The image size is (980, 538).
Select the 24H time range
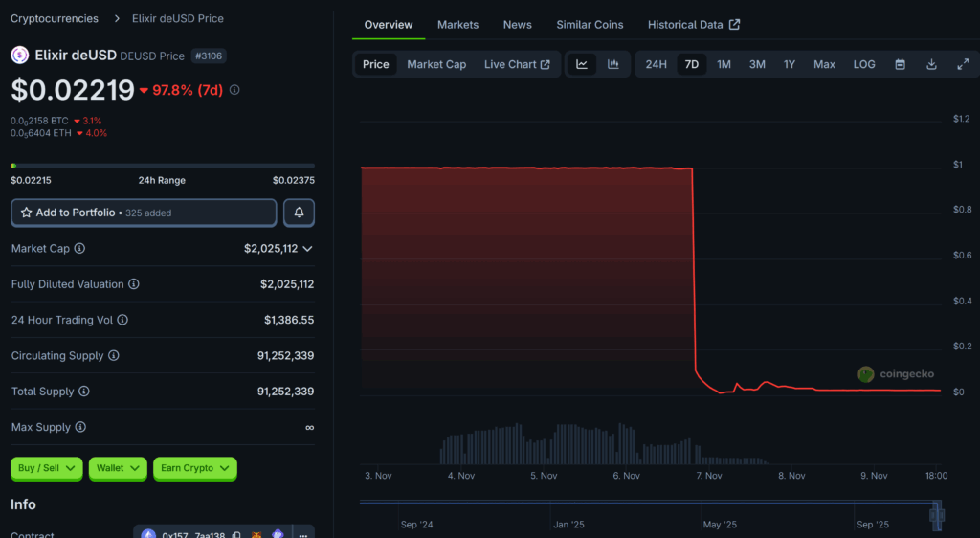point(656,64)
